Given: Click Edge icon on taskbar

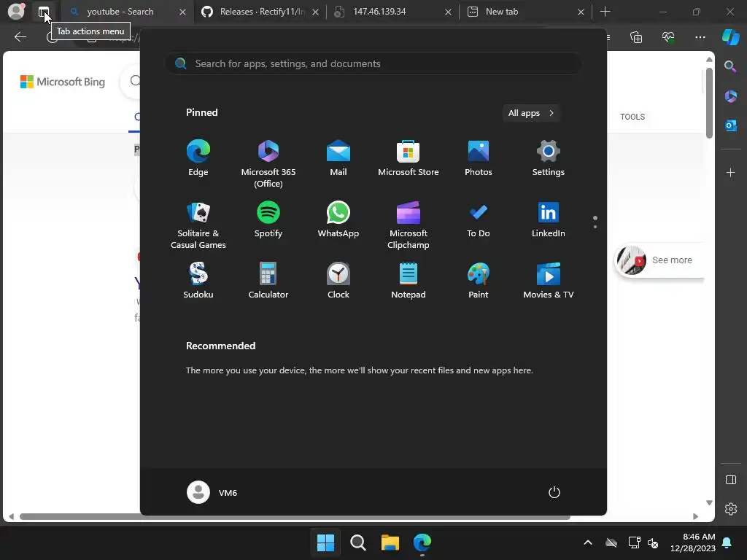Looking at the screenshot, I should click(422, 542).
